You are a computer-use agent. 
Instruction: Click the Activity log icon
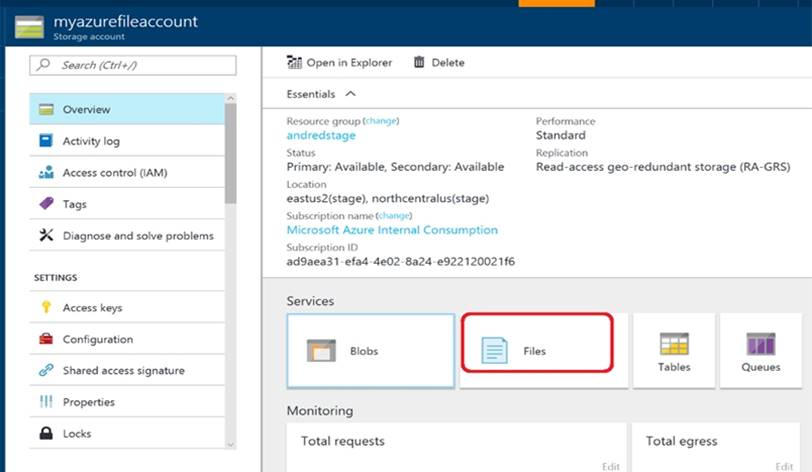(46, 141)
